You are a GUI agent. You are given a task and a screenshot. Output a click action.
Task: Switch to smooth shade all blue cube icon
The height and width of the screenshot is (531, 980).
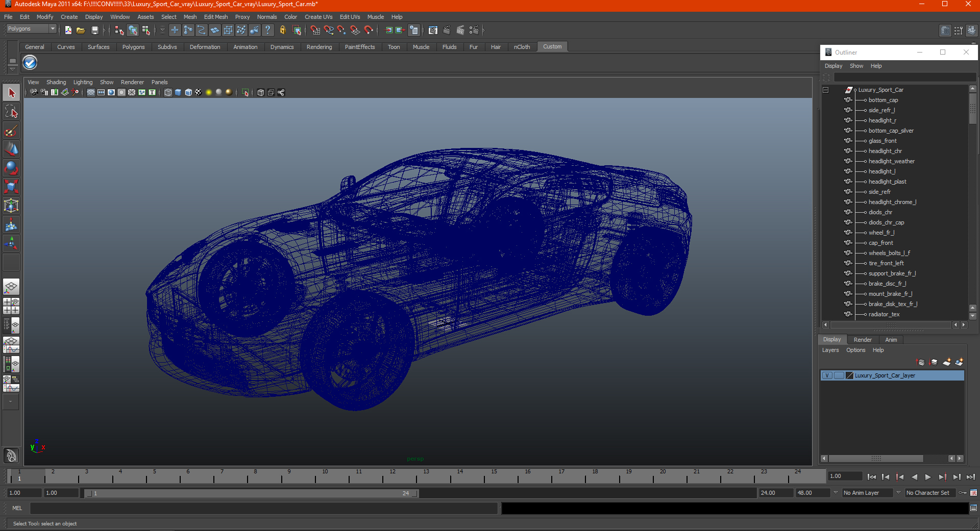178,92
